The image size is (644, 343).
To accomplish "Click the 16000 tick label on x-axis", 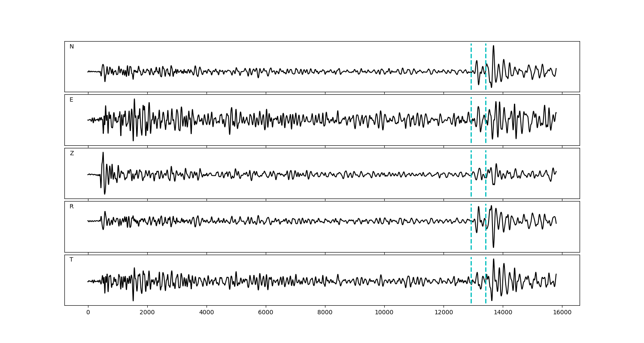I will click(562, 313).
